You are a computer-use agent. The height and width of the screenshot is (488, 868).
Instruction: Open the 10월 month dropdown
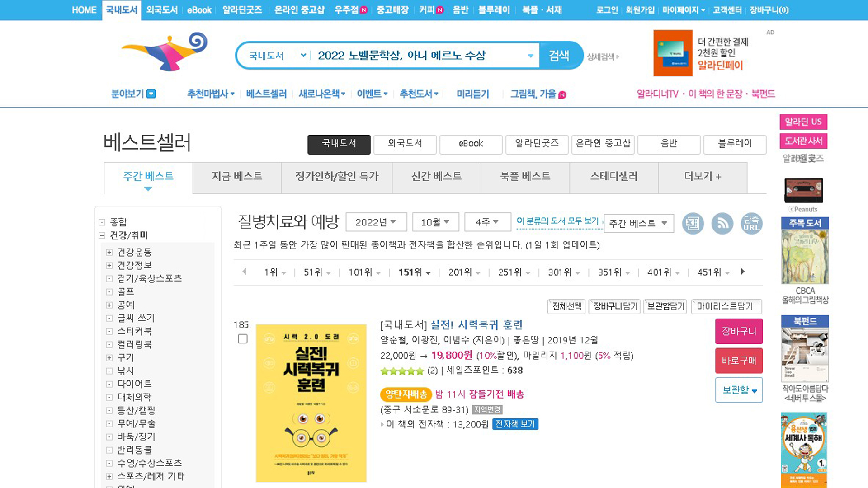point(435,222)
